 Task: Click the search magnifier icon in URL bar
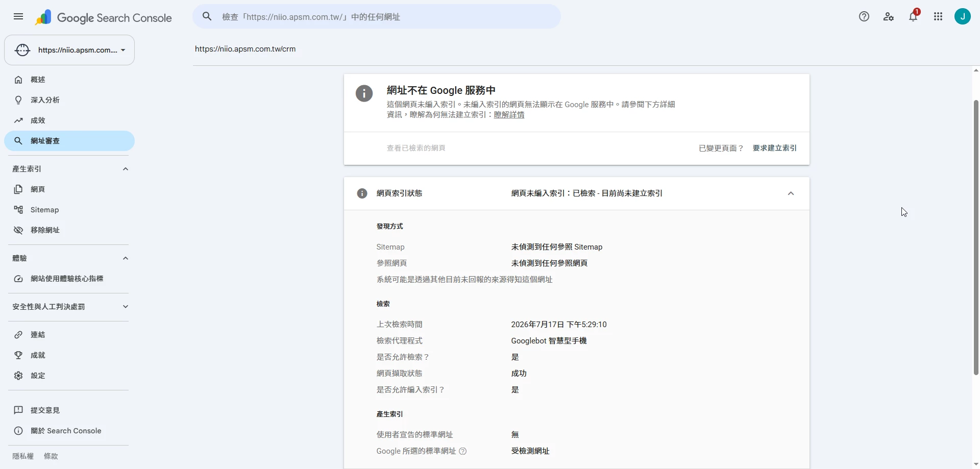click(207, 16)
